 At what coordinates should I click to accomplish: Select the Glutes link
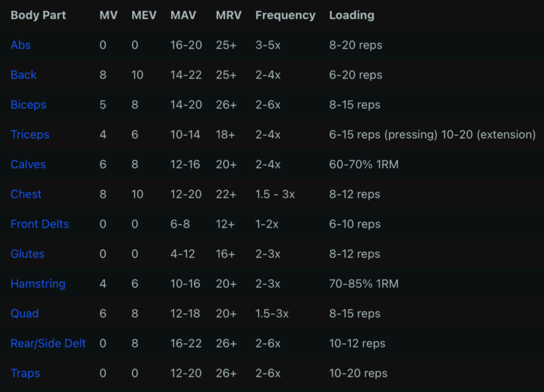click(x=27, y=254)
